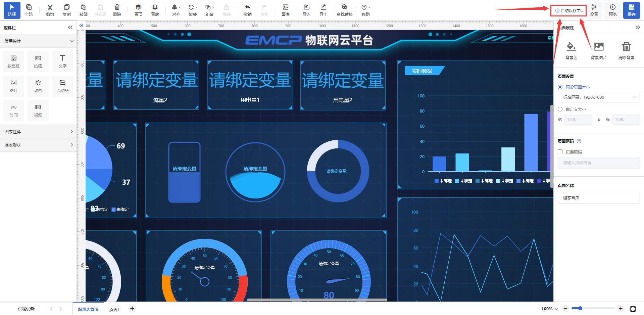Activate the 选择 pointer tool
The image size is (644, 315).
(12, 10)
